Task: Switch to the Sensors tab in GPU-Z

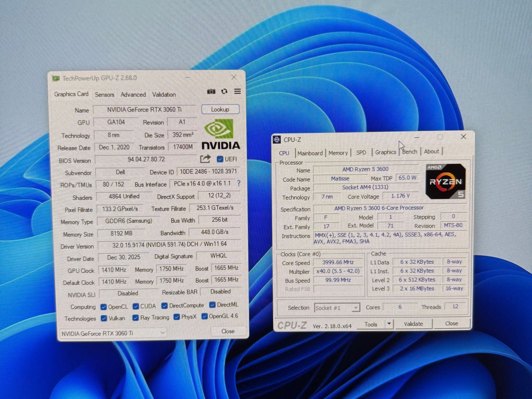Action: pyautogui.click(x=104, y=95)
